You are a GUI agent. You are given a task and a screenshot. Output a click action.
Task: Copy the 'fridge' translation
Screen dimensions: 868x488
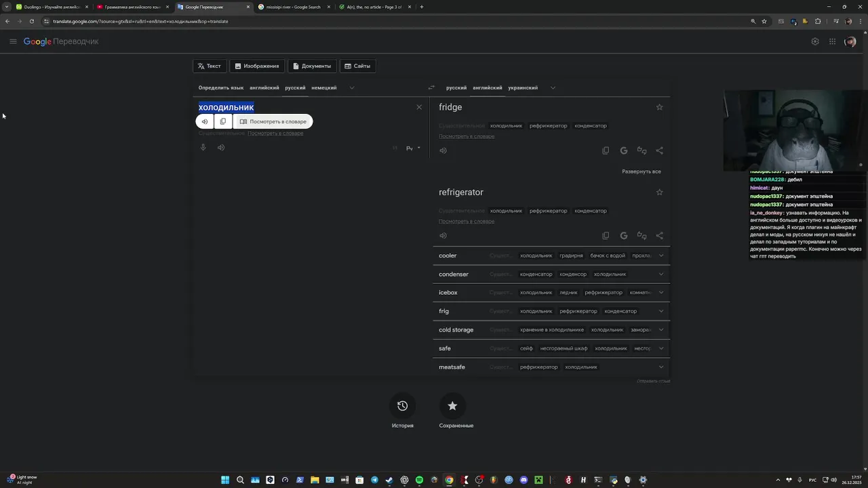click(x=606, y=150)
